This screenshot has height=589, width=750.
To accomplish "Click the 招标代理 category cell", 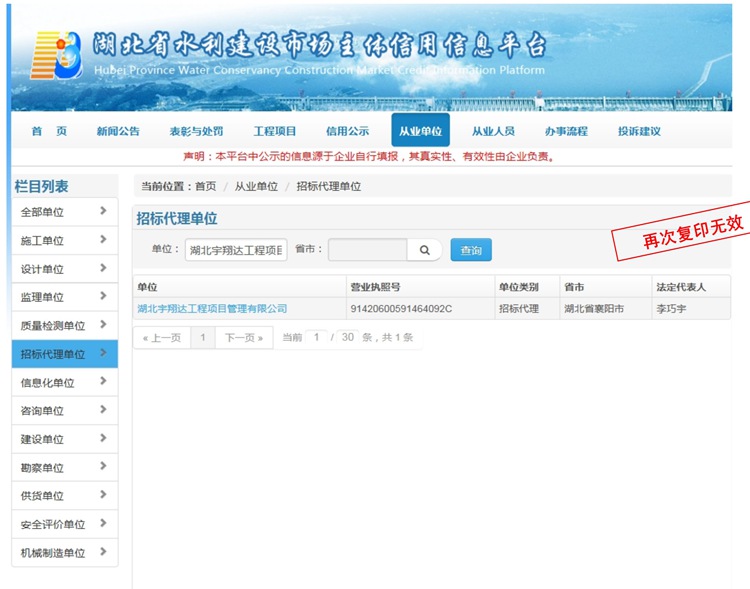I will pyautogui.click(x=527, y=309).
